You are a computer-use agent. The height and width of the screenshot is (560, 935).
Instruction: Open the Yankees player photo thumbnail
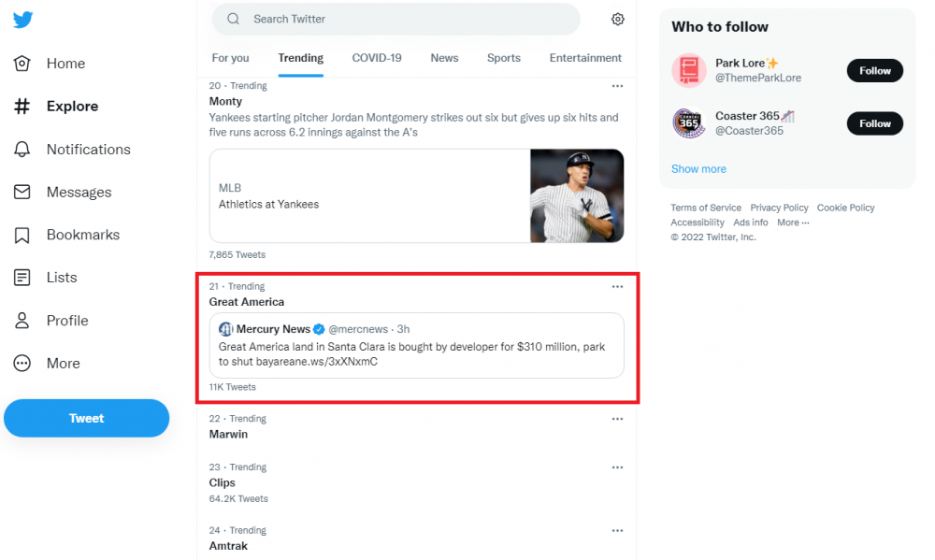point(577,196)
